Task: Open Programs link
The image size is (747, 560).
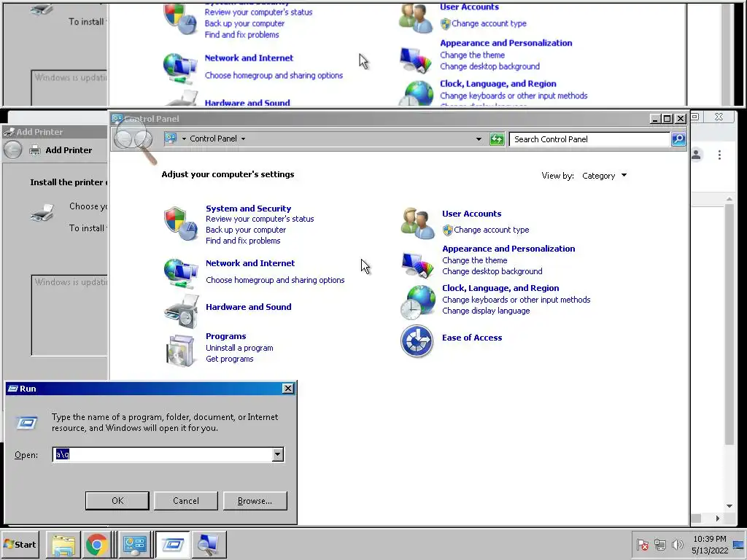Action: click(x=226, y=336)
